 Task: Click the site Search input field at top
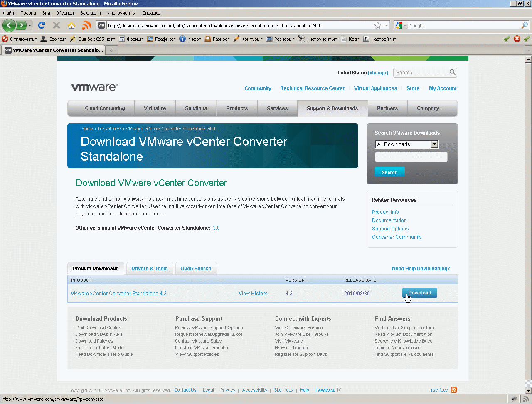421,73
